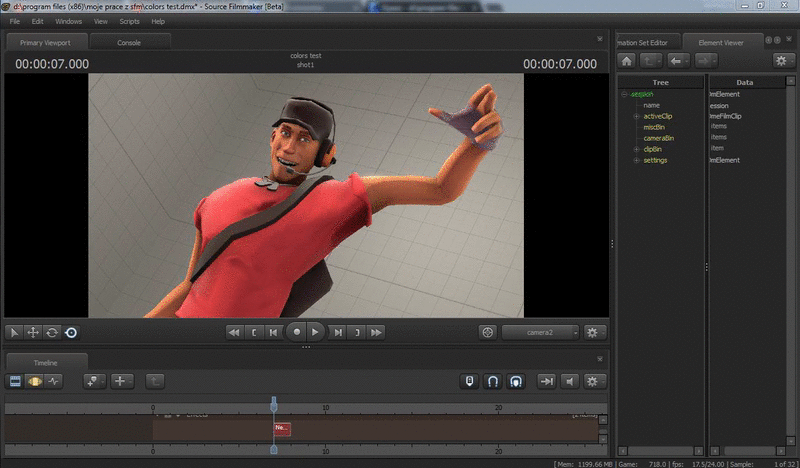Switch to the clip editor mode

[15, 381]
